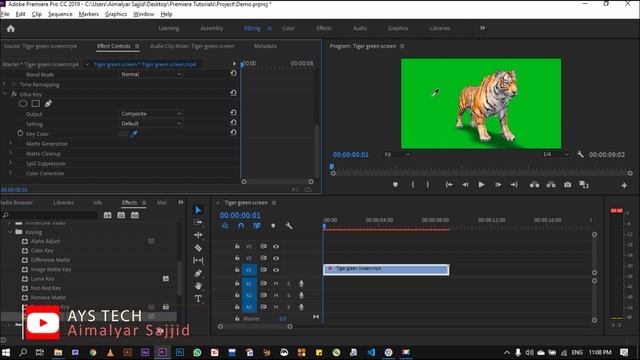The image size is (640, 360).
Task: Reset the Blend Mode parameter
Action: coord(233,73)
